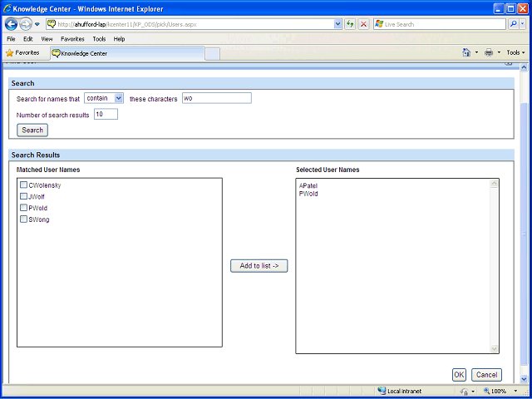Viewport: 532px width, 399px height.
Task: Open the recent pages dropdown arrow
Action: pyautogui.click(x=37, y=24)
